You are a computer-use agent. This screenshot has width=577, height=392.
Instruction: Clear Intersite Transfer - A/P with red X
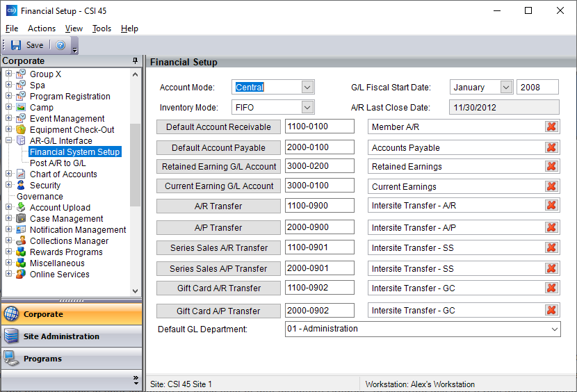point(551,227)
